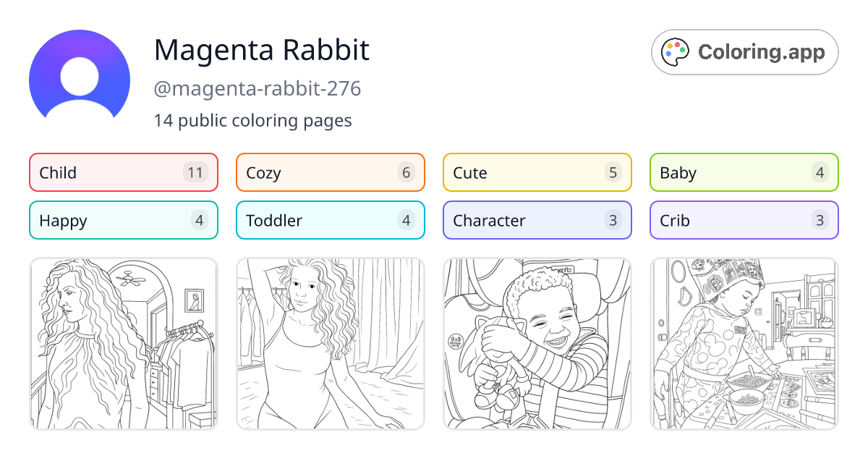868x456 pixels.
Task: Click the @magenta-rabbit-276 username
Action: point(258,88)
